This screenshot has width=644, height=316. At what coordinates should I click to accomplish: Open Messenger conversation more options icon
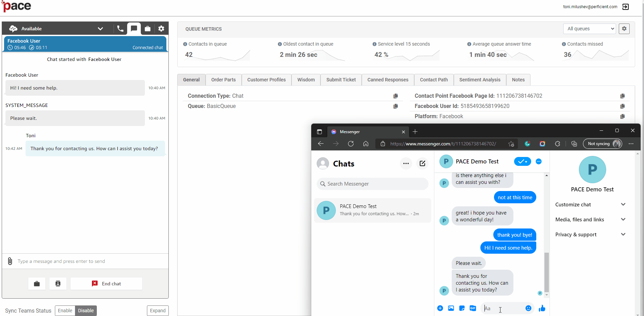(x=539, y=161)
